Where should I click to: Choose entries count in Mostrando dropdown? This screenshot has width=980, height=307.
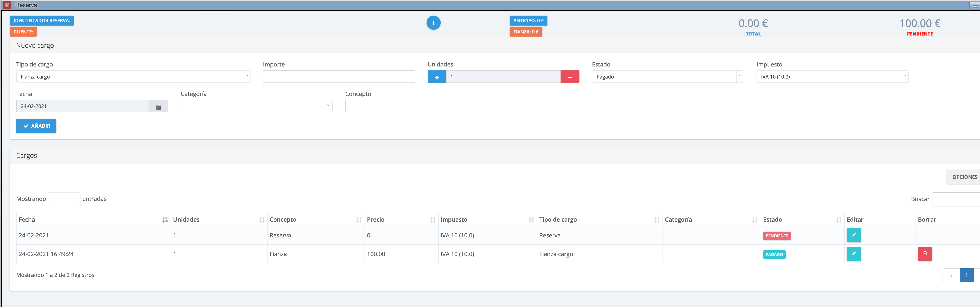click(64, 199)
